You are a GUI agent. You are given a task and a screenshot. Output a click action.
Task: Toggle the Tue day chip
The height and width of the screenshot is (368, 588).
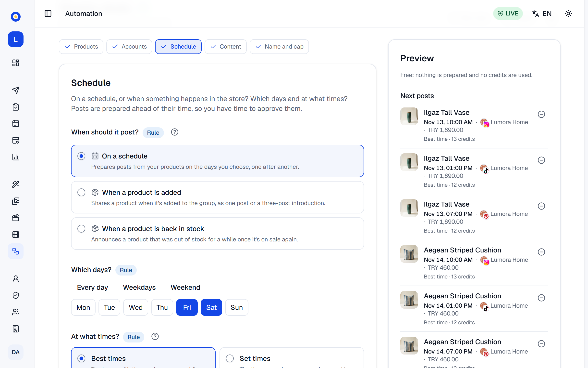(109, 307)
